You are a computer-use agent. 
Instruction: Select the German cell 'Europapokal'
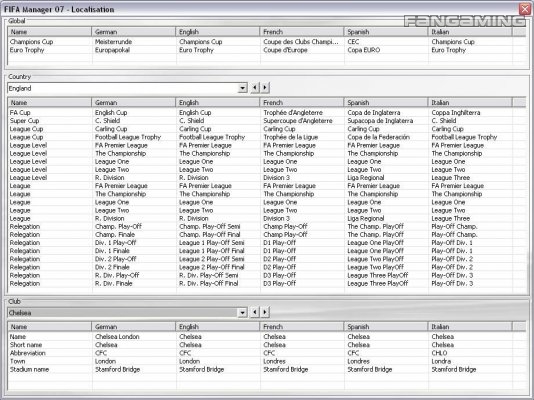pyautogui.click(x=112, y=50)
